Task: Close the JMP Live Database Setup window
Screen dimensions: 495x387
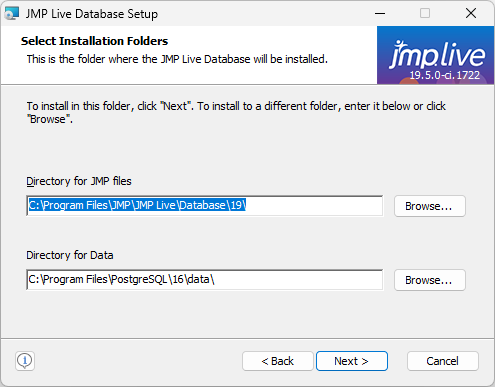Action: pyautogui.click(x=471, y=14)
